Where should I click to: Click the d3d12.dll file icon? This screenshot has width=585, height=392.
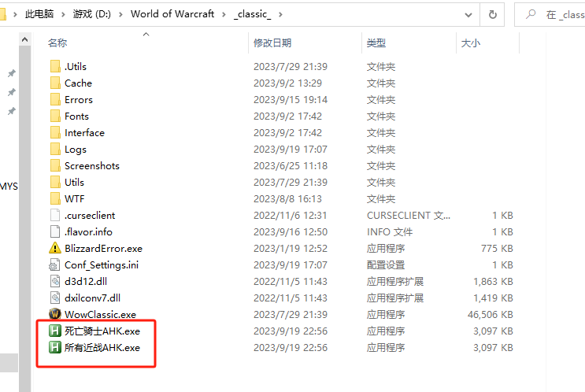coord(55,281)
